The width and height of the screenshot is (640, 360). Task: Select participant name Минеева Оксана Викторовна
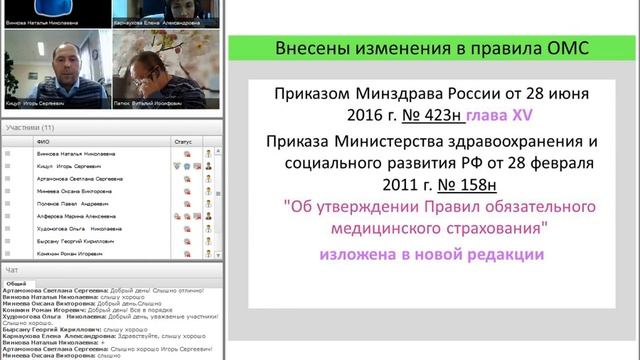coord(74,191)
